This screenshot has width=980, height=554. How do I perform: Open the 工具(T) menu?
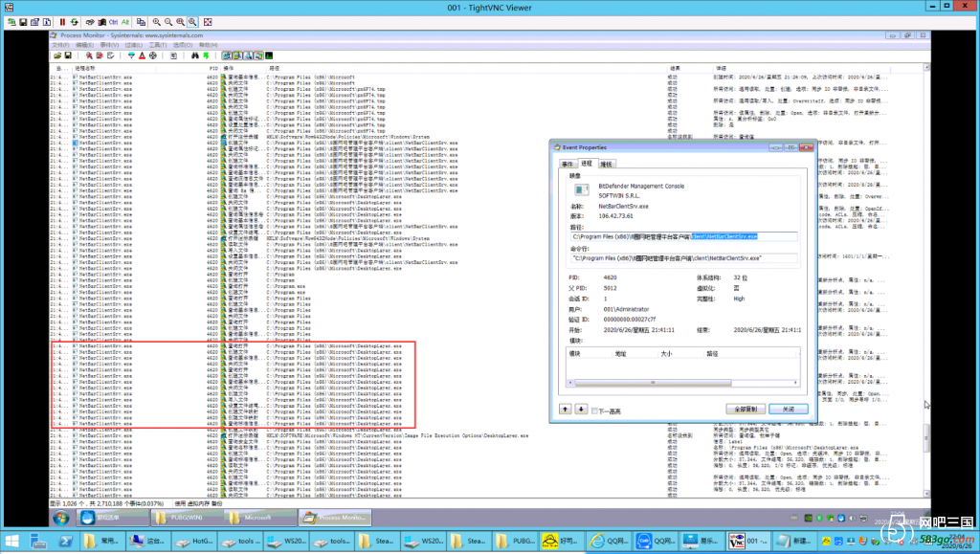point(158,45)
